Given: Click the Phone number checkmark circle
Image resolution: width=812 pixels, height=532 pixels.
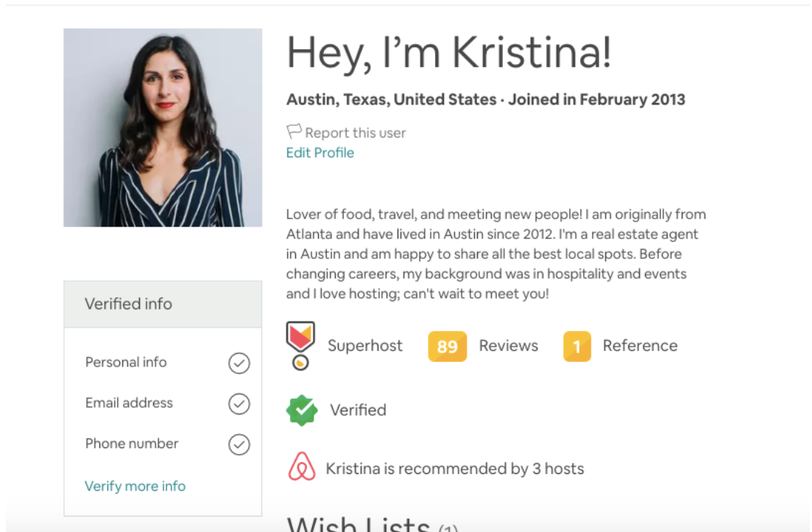Looking at the screenshot, I should coord(239,444).
